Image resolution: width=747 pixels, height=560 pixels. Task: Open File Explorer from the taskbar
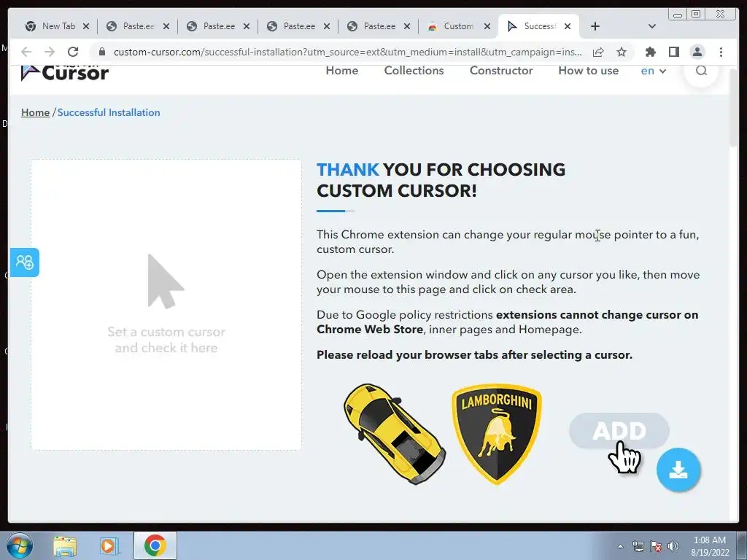pyautogui.click(x=65, y=546)
